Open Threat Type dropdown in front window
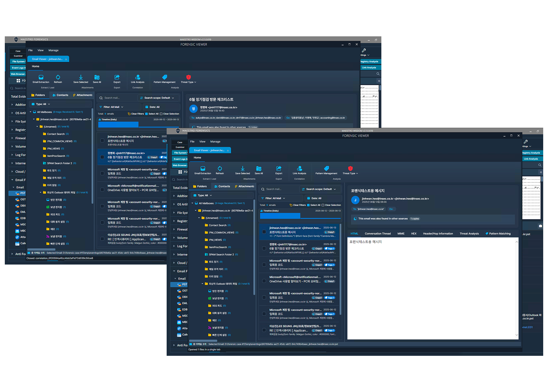The height and width of the screenshot is (392, 548). point(350,170)
